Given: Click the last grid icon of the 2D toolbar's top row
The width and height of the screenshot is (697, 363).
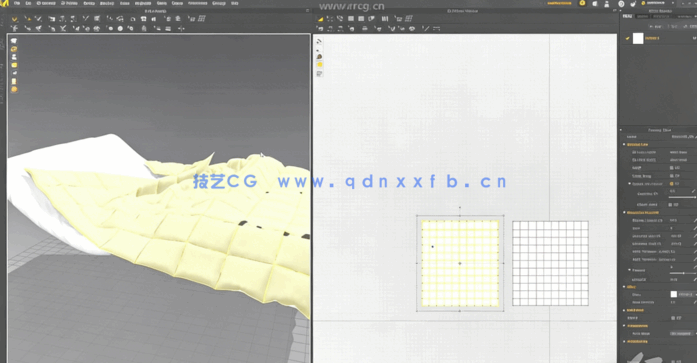Looking at the screenshot, I should click(x=409, y=19).
